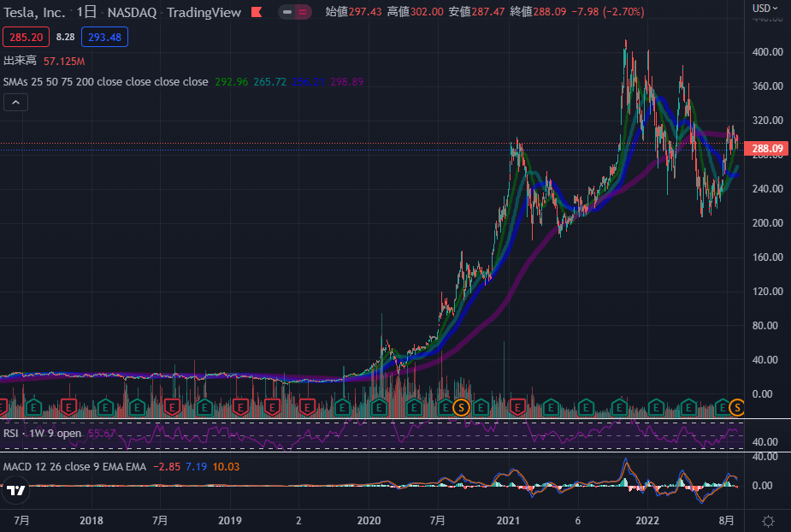Click the red 288.09 current price axis label

(767, 148)
